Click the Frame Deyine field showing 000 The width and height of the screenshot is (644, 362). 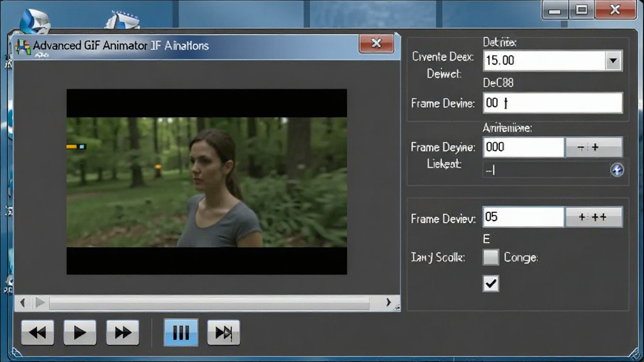(x=523, y=147)
